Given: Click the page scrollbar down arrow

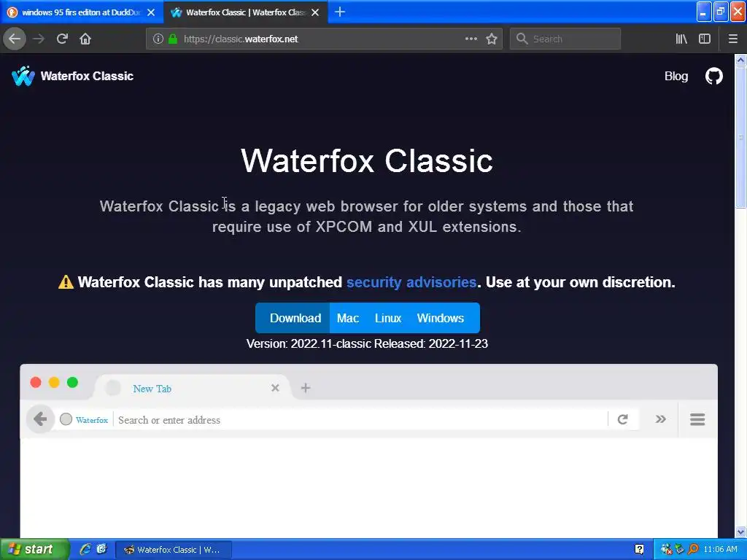Looking at the screenshot, I should [x=740, y=532].
